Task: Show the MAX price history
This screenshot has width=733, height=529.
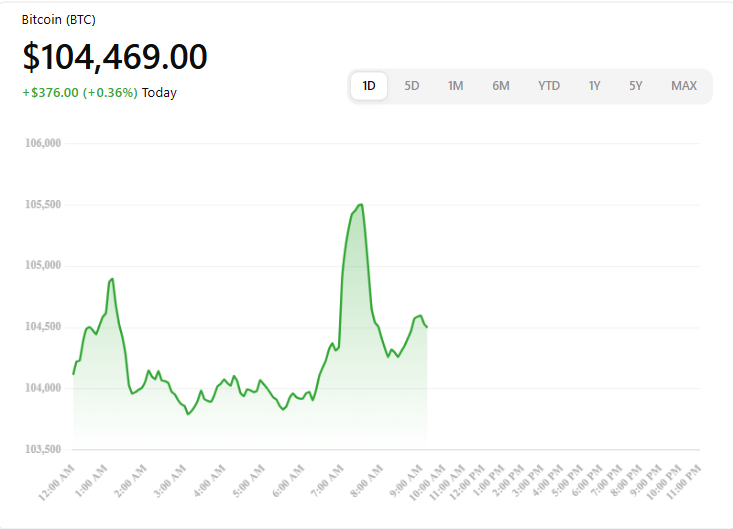Action: [x=684, y=86]
